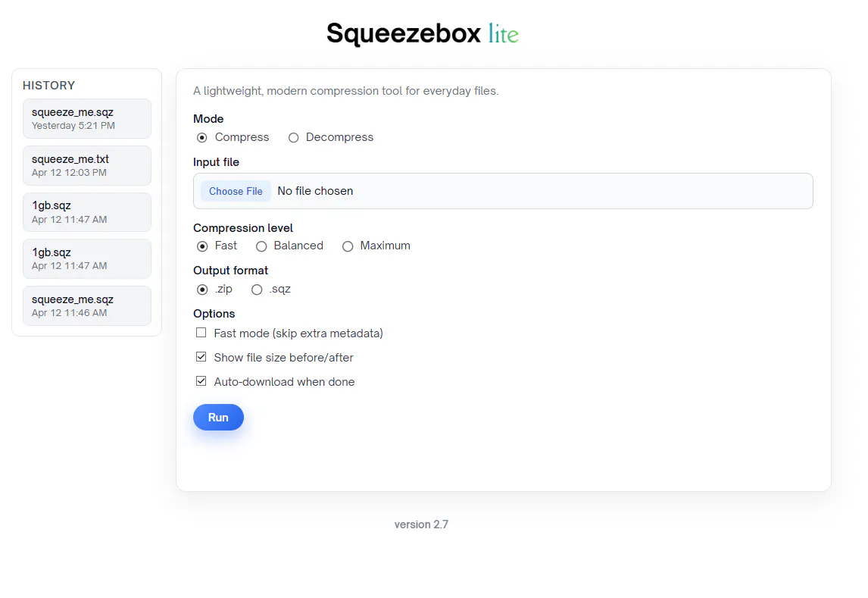Open squeeze_me.txt history entry
Image resolution: width=868 pixels, height=598 pixels.
87,165
